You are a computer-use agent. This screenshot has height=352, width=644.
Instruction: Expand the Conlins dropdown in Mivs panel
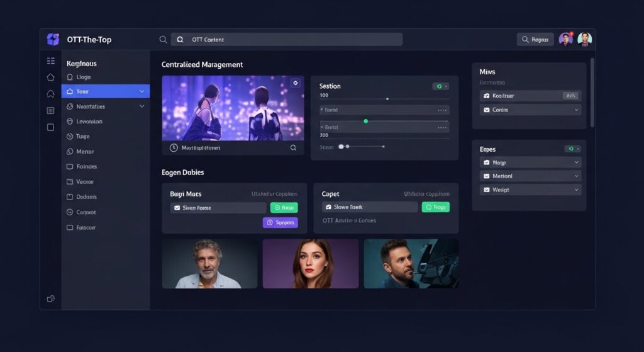[x=576, y=110]
